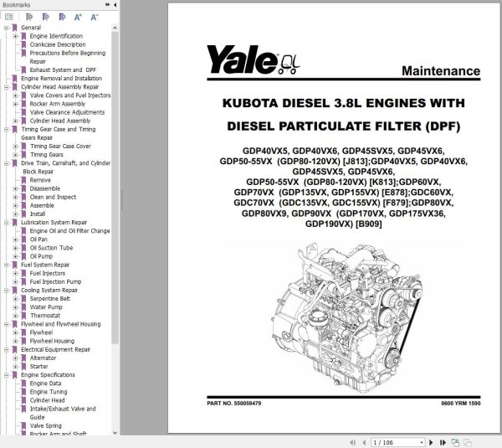Go to the first page
The image size is (502, 448).
click(x=352, y=442)
